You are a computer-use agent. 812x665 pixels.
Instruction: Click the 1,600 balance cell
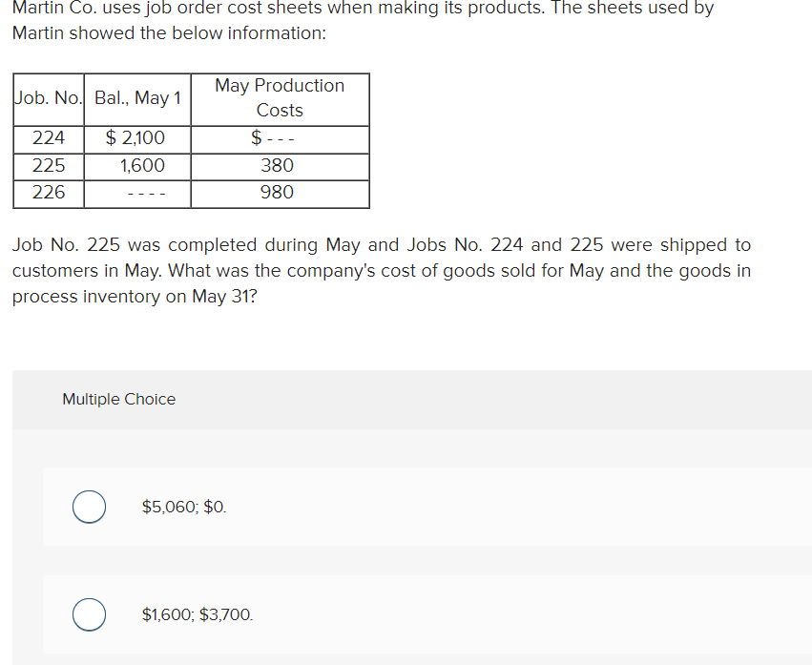136,165
